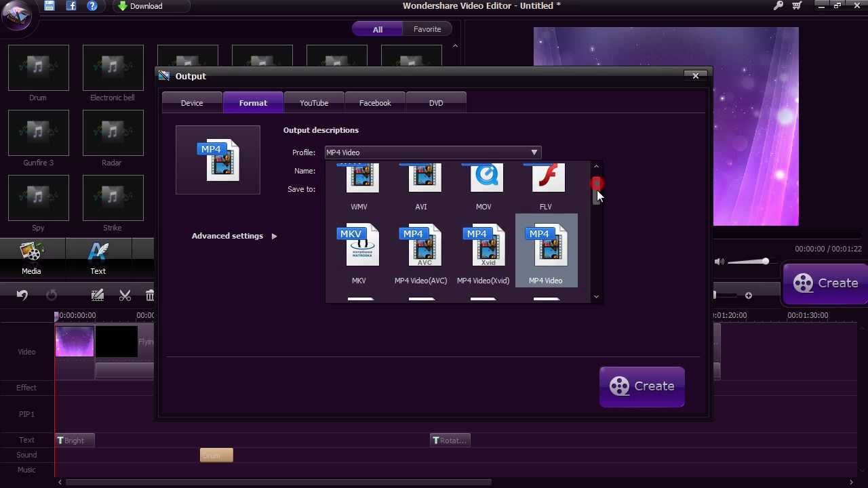Click the timeline scroll right arrow

click(x=852, y=483)
